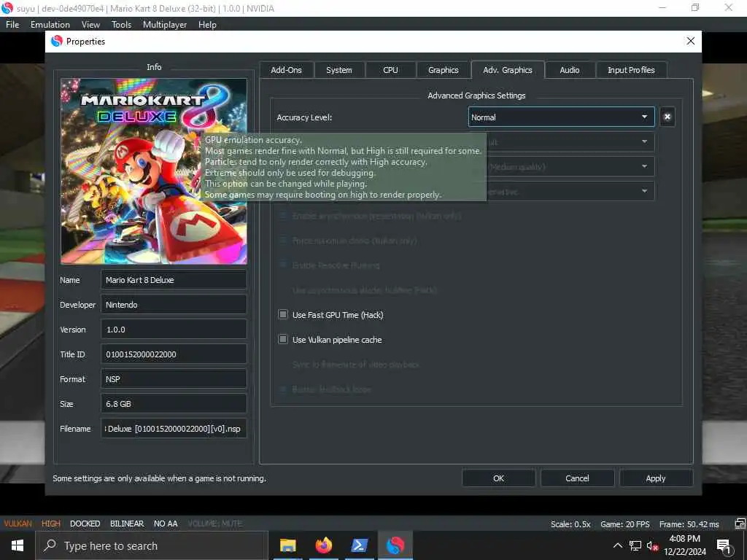The height and width of the screenshot is (560, 747).
Task: Click the Game: 20 FPS status text
Action: point(624,524)
